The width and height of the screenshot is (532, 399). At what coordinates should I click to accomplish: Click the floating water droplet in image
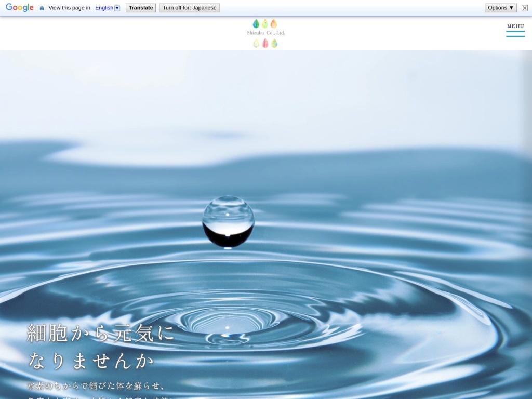pyautogui.click(x=228, y=222)
